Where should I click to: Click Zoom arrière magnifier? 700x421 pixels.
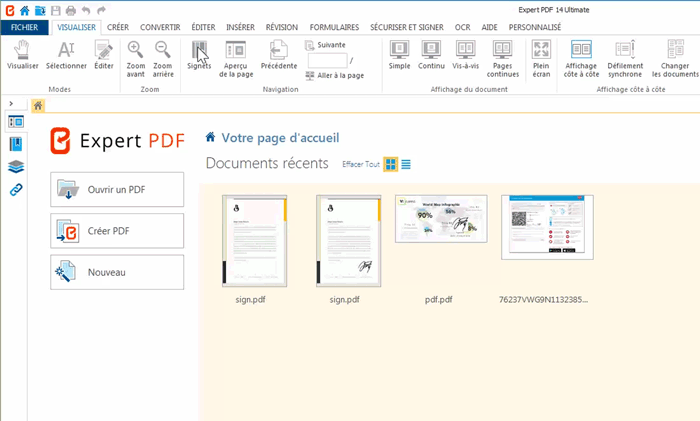(x=163, y=58)
